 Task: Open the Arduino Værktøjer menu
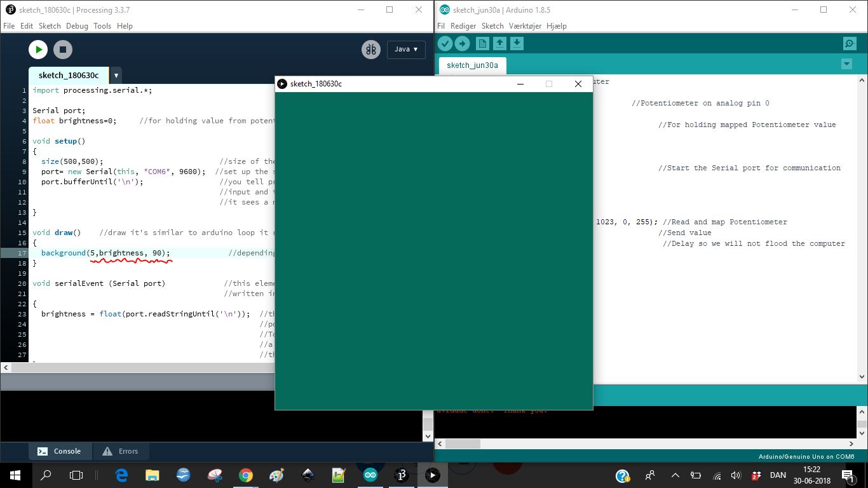525,26
